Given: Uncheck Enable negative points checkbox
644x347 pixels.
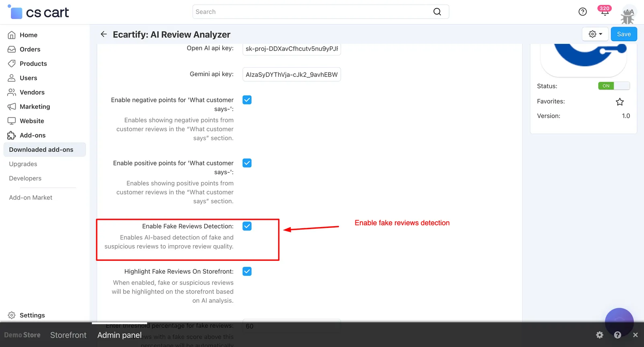Looking at the screenshot, I should (247, 100).
